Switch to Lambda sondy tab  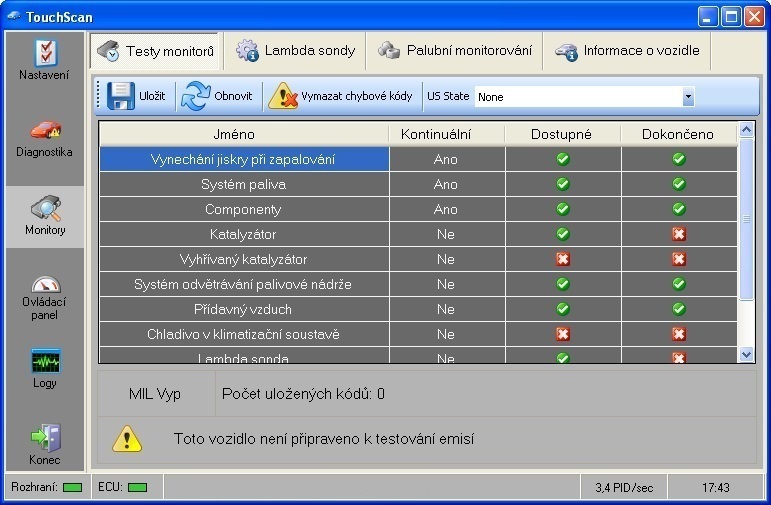click(295, 51)
